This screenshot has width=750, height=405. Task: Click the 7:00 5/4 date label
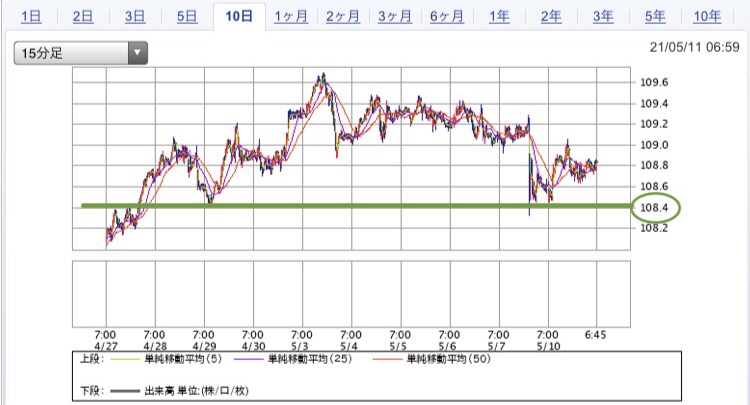(x=351, y=340)
